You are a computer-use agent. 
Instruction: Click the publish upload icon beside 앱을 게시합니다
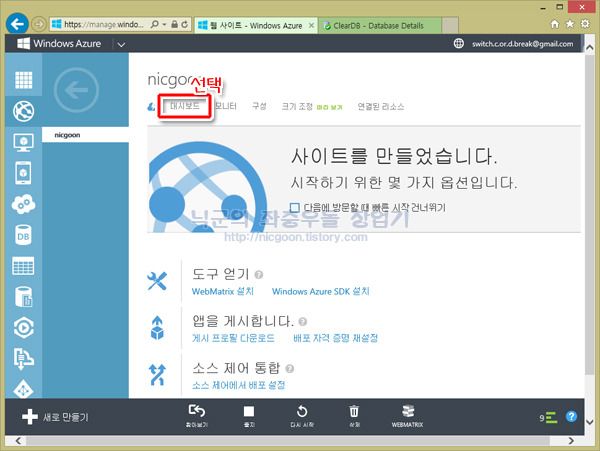tap(157, 328)
